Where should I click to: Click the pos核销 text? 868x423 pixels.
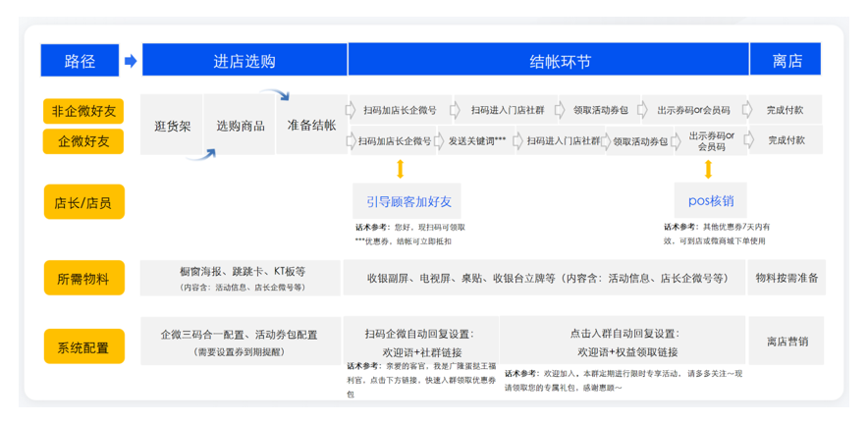tap(710, 200)
